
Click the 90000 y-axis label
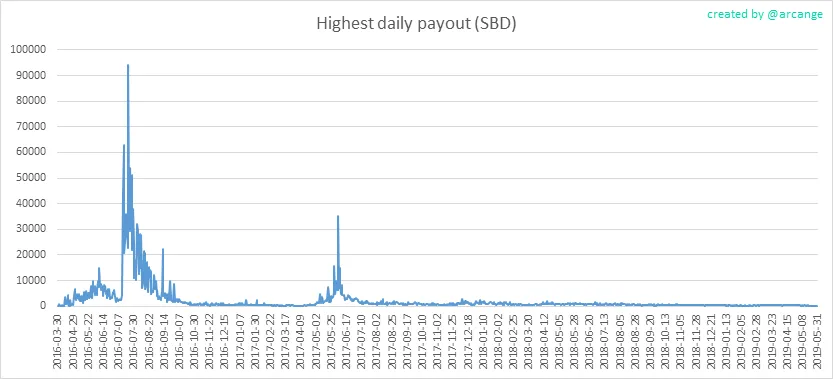(31, 75)
